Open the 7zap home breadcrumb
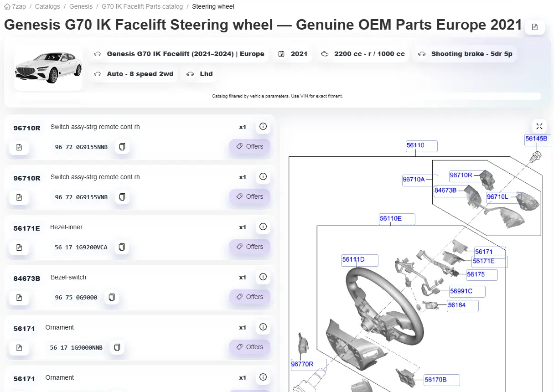 pyautogui.click(x=15, y=6)
